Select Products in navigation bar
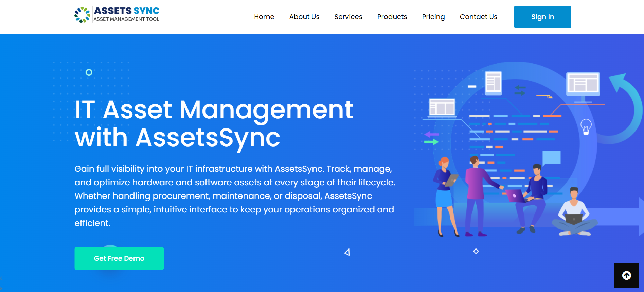Screen dimensions: 644x292 pyautogui.click(x=392, y=17)
